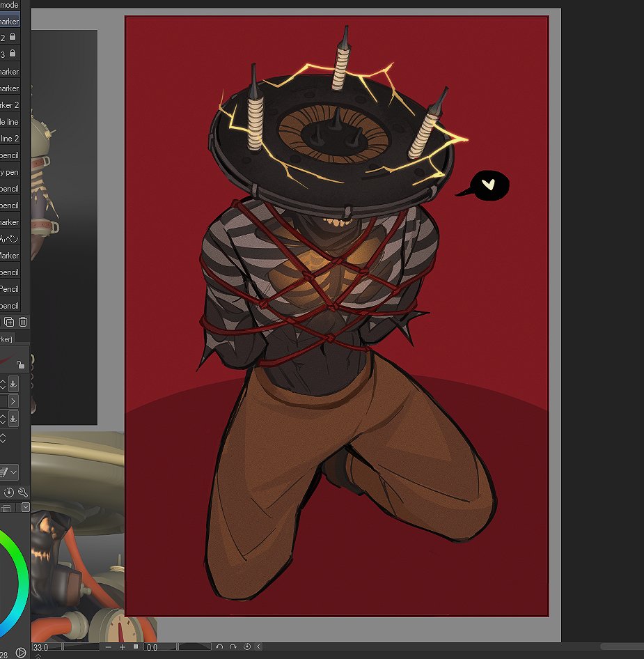The width and height of the screenshot is (644, 659).
Task: Zoom in with the plus icon
Action: (x=123, y=647)
